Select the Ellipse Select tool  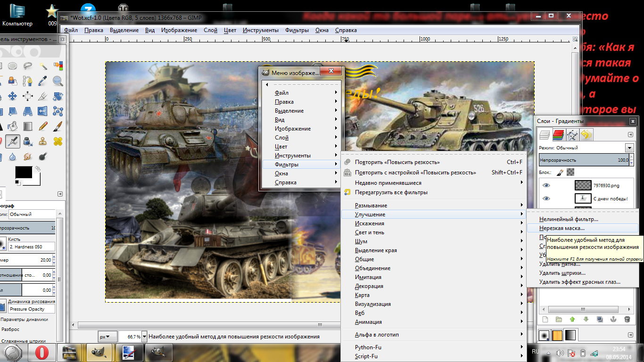coord(12,65)
